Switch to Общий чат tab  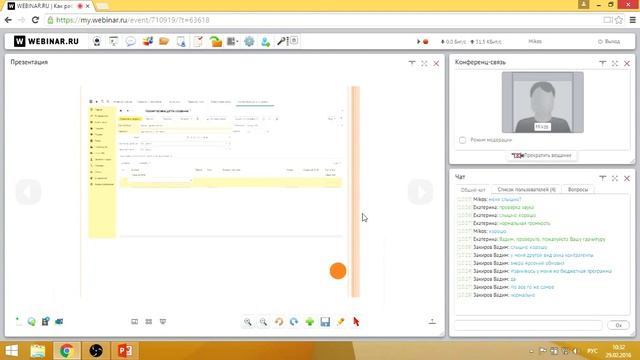(x=473, y=190)
